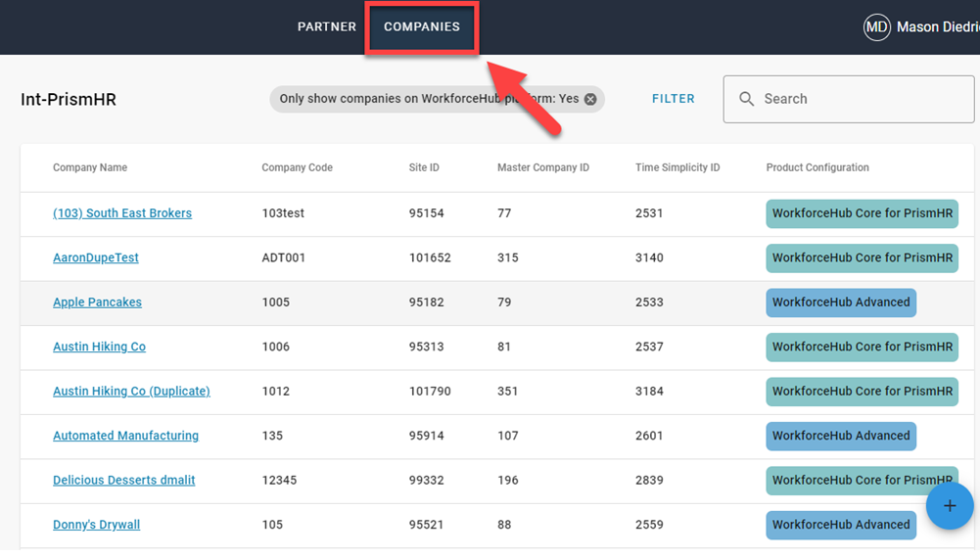Switch to the Partner tab

[x=326, y=27]
